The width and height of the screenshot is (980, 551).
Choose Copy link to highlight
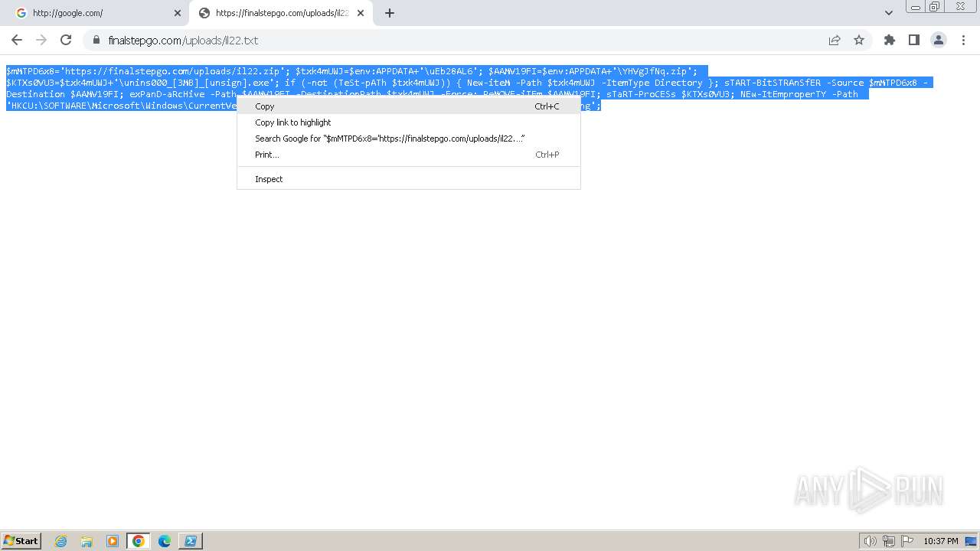pos(409,122)
